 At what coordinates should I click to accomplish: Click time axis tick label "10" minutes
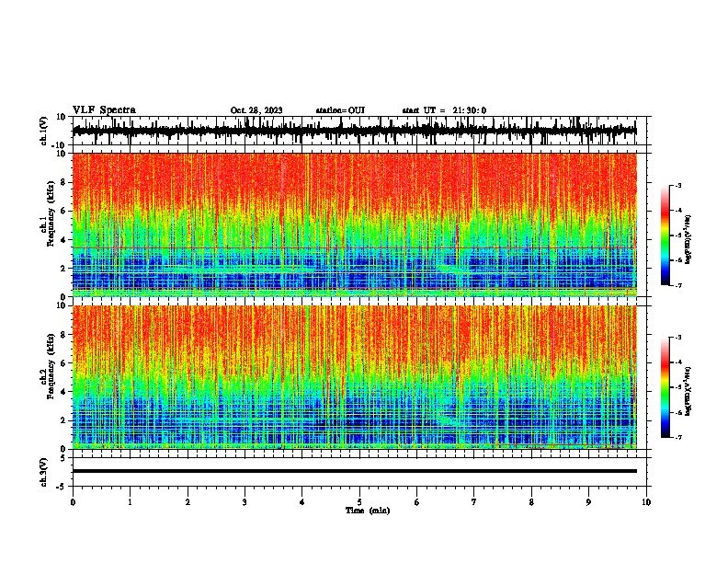646,502
